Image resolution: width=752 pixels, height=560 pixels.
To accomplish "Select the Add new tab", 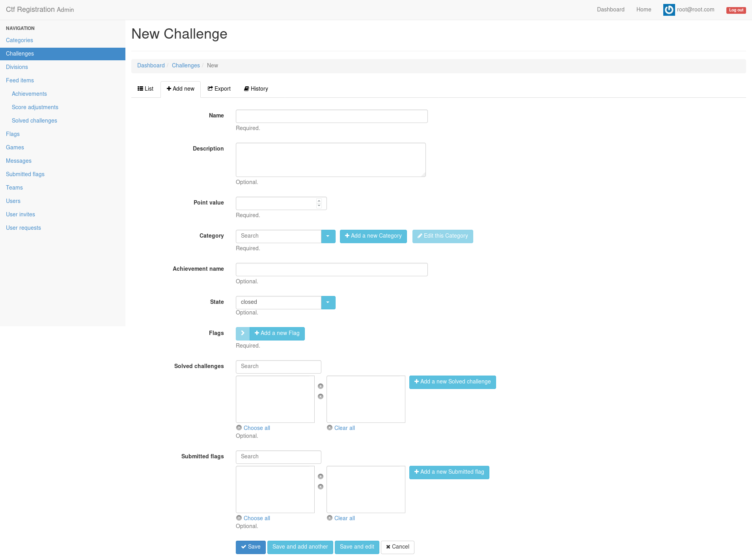I will [x=181, y=89].
